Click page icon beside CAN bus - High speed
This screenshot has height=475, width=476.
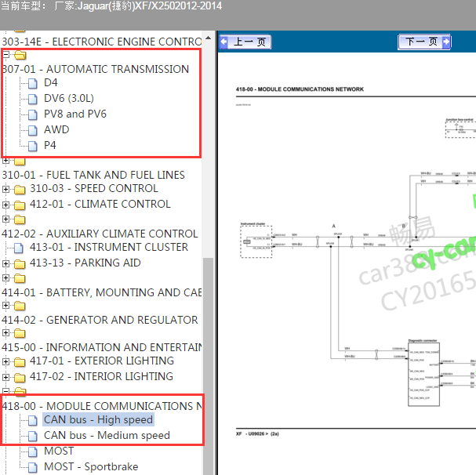tap(32, 420)
